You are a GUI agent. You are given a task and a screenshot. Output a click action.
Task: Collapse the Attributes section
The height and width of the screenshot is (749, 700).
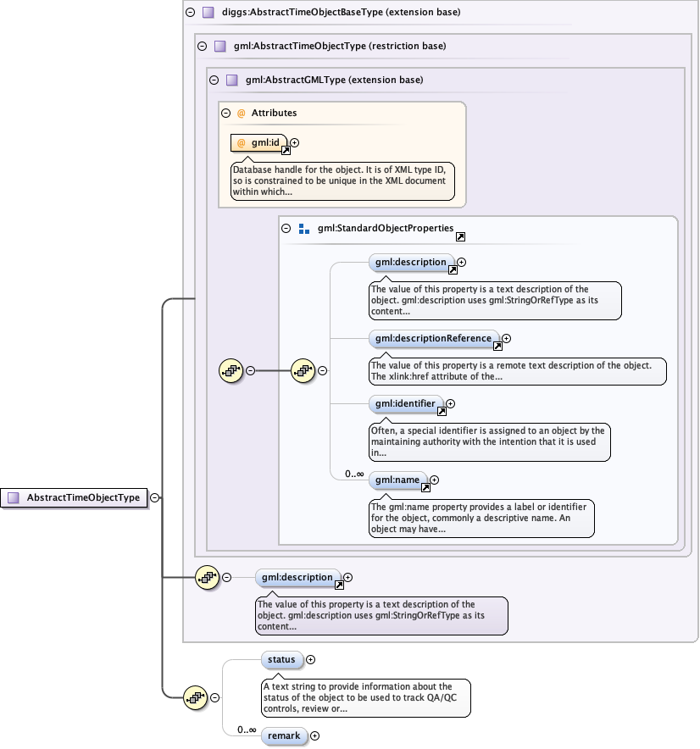pos(225,113)
